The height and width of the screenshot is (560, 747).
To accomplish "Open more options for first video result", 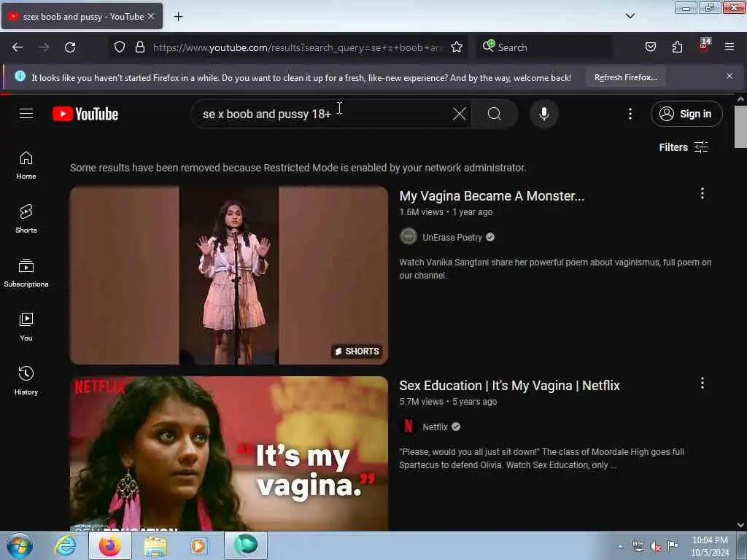I will [x=703, y=193].
